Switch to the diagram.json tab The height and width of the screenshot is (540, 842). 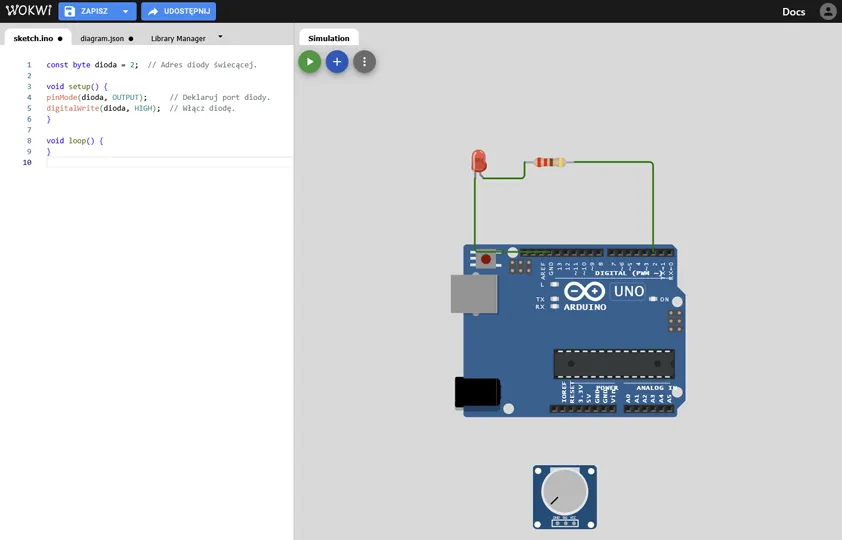106,39
